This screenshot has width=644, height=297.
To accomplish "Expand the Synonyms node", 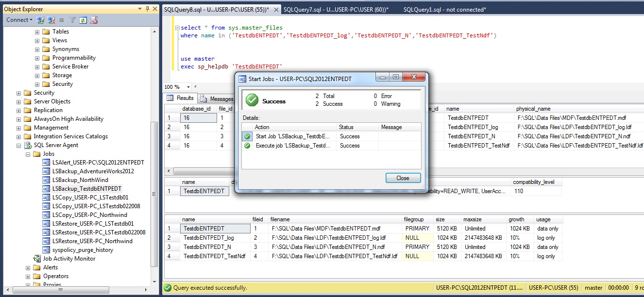I will click(x=37, y=49).
